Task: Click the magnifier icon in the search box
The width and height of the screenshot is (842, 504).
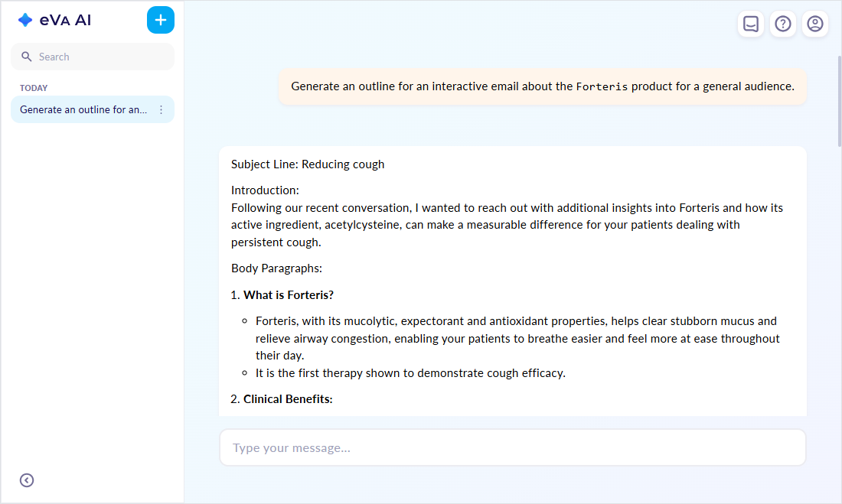Action: (27, 57)
